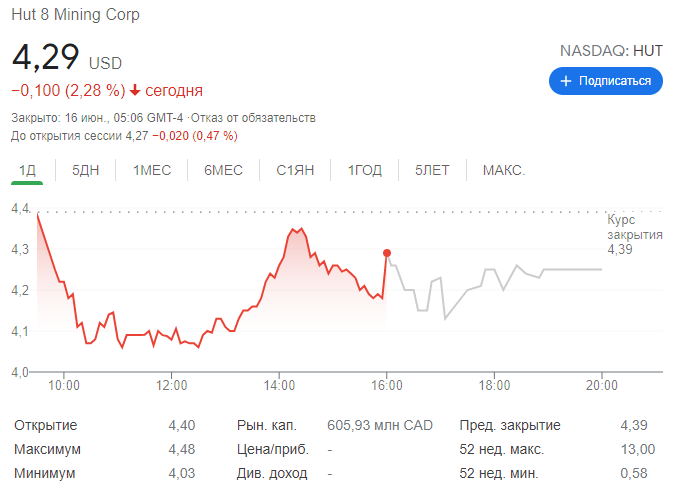Click the red dot marker on the chart
The height and width of the screenshot is (493, 674).
387,253
